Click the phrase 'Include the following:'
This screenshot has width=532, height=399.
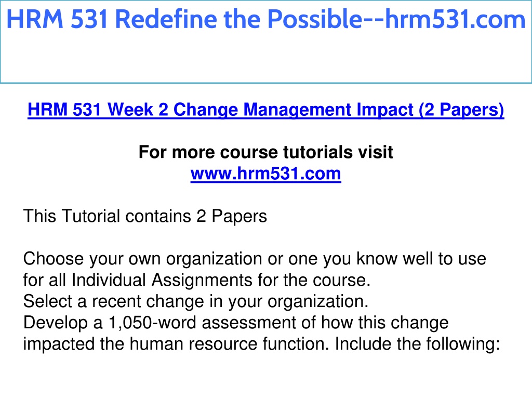click(x=418, y=344)
